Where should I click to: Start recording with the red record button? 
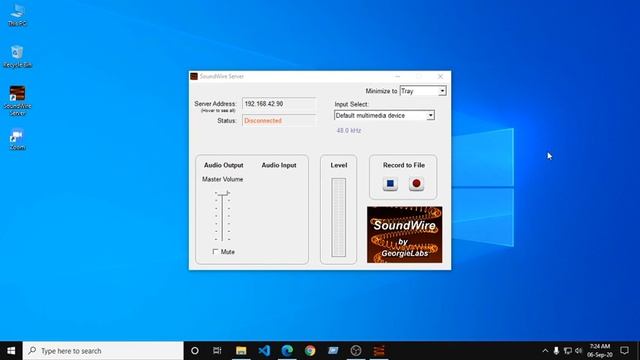pyautogui.click(x=416, y=184)
